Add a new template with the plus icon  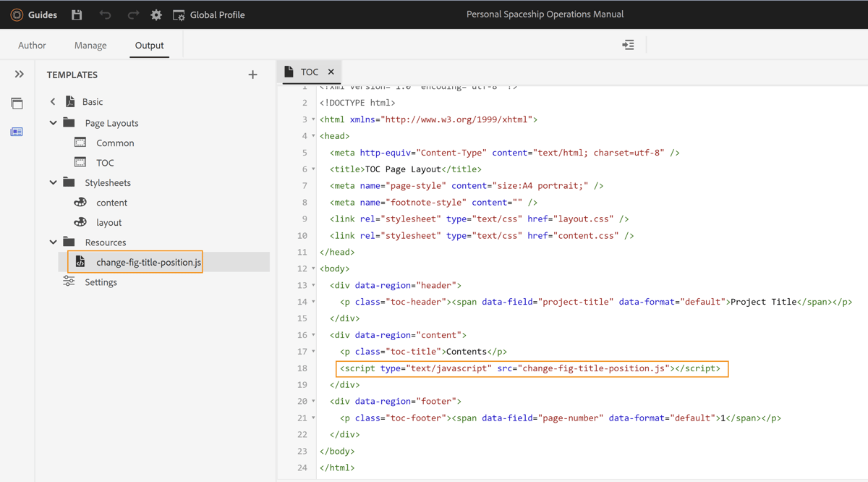click(252, 75)
